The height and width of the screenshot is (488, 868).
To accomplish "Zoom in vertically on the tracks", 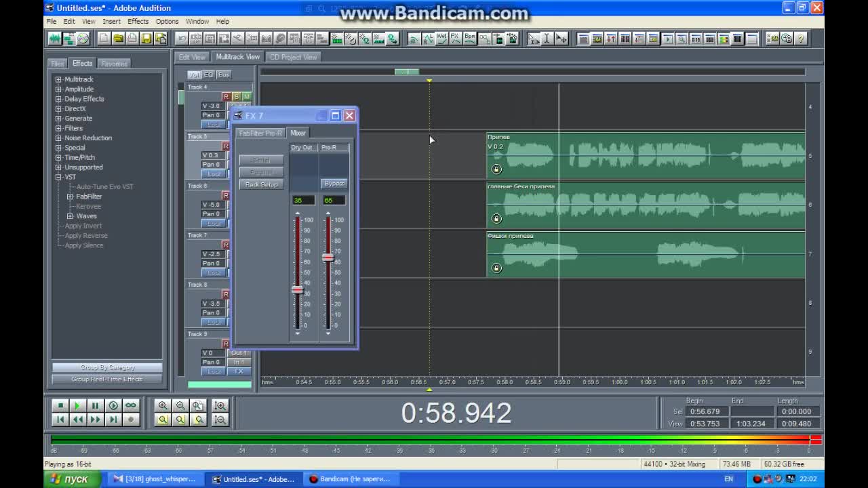I will click(x=220, y=405).
